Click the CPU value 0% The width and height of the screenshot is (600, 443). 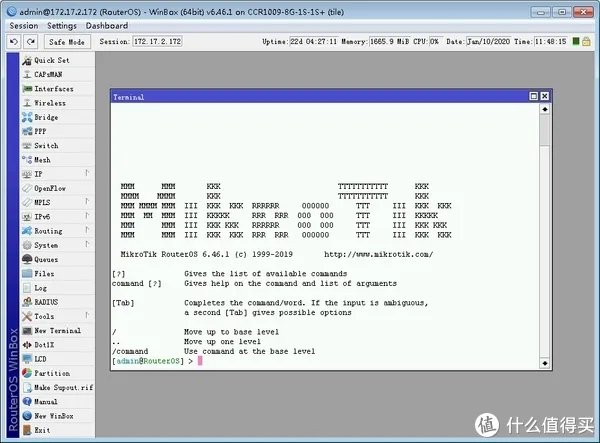(x=435, y=41)
